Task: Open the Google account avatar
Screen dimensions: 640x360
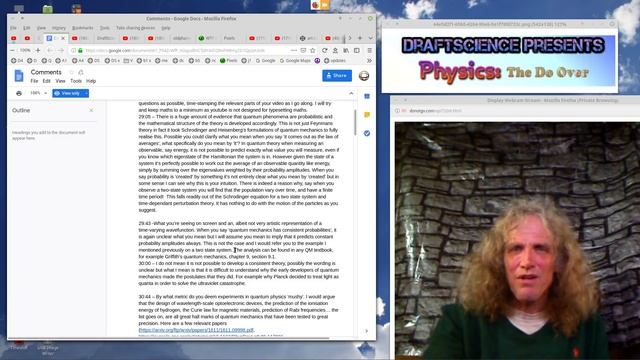Action: tap(364, 76)
